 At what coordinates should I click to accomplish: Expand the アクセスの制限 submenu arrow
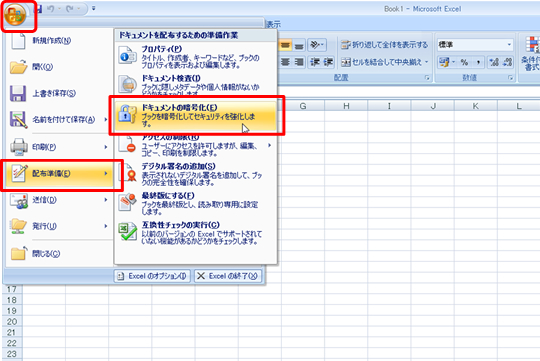(x=269, y=145)
